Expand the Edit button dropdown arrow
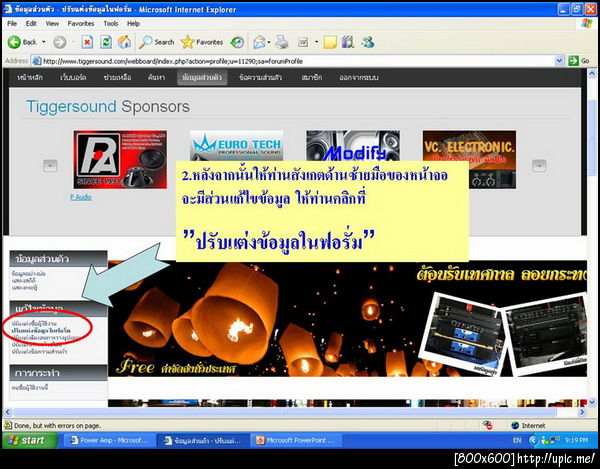 click(x=316, y=42)
